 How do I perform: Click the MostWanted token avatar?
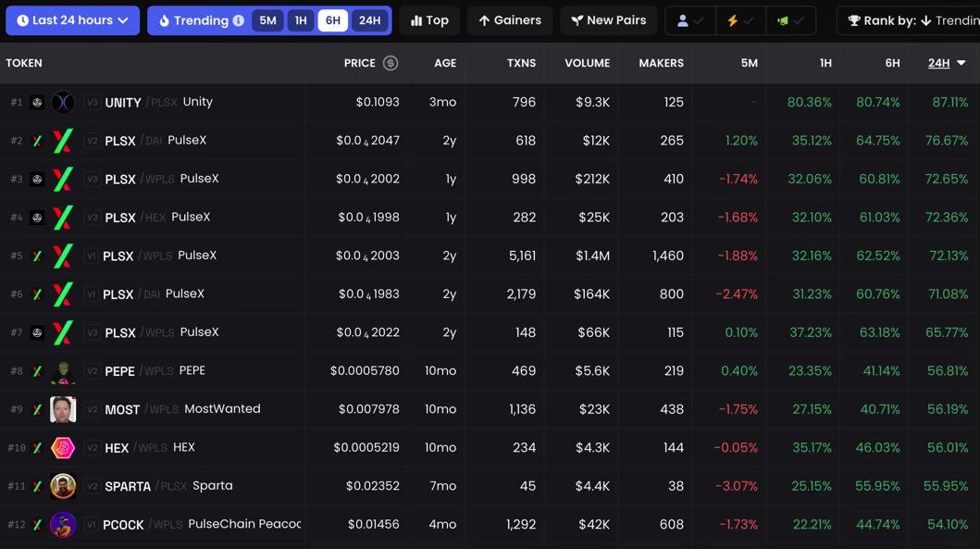point(63,409)
